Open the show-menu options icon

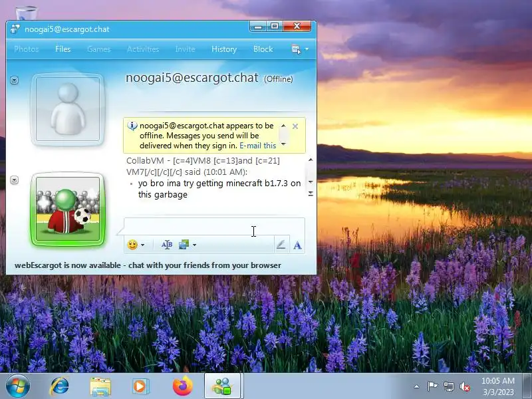296,49
